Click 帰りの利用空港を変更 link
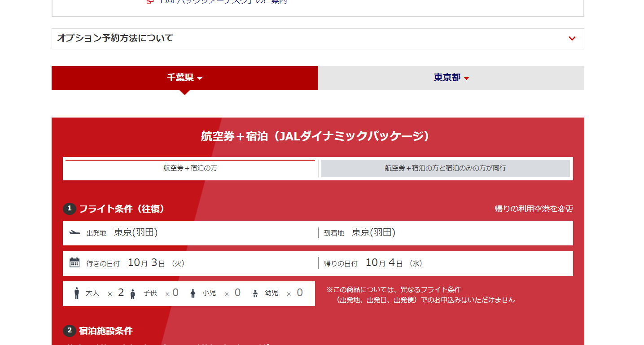644x345 pixels. pos(534,209)
